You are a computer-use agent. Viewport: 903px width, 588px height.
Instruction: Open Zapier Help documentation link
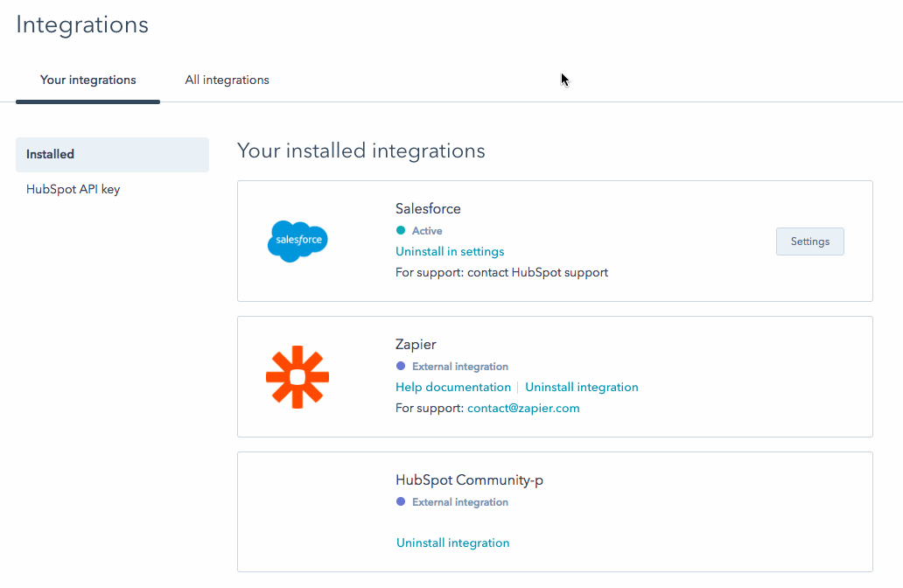click(x=452, y=387)
